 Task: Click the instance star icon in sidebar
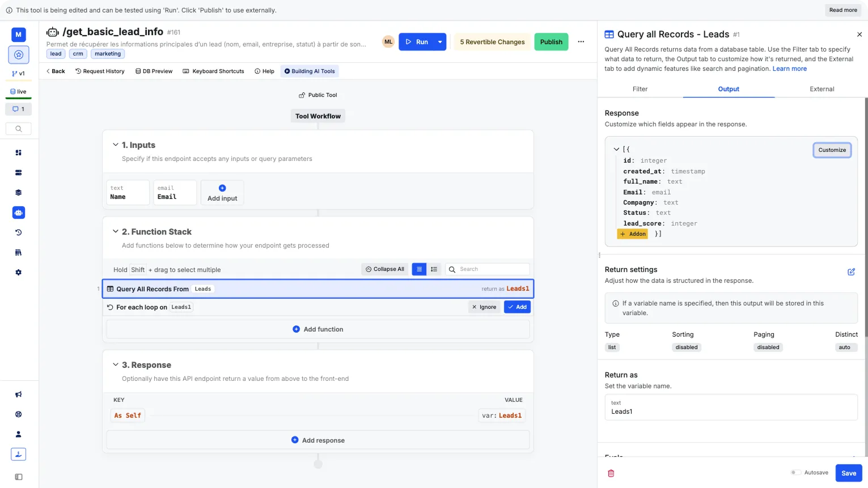19,55
